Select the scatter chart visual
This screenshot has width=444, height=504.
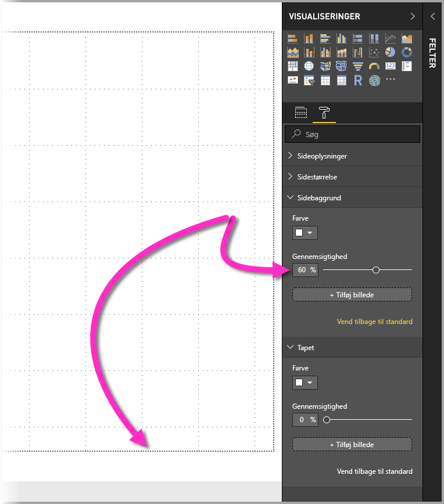[374, 52]
